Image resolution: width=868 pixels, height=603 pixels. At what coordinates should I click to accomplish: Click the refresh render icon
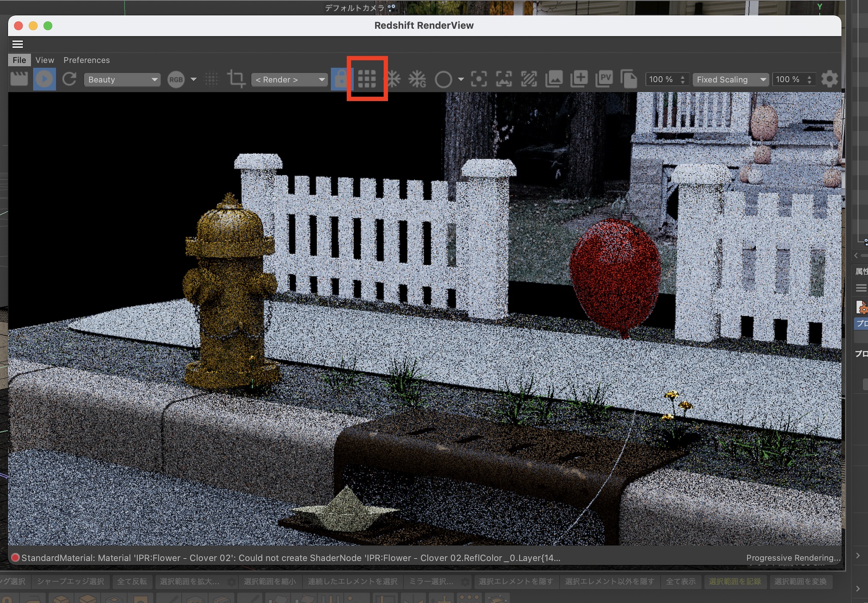pyautogui.click(x=69, y=79)
